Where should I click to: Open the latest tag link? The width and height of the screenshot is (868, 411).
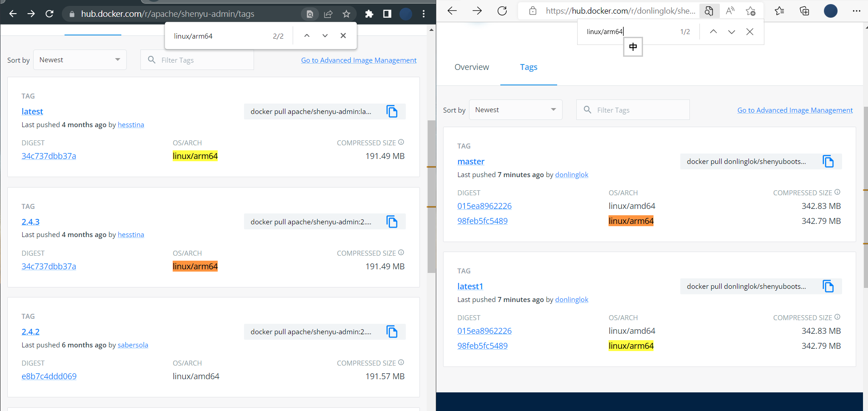[32, 112]
